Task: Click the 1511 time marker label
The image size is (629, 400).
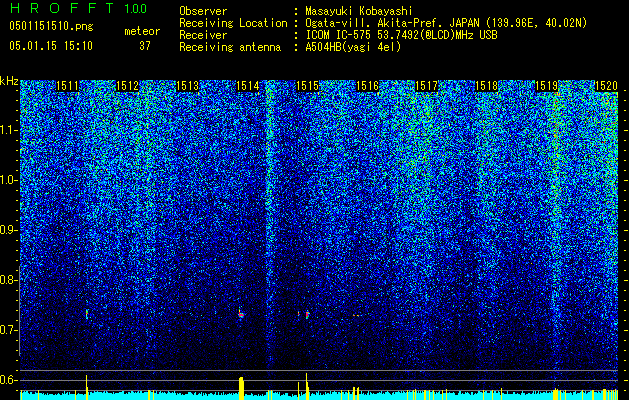Action: point(67,86)
